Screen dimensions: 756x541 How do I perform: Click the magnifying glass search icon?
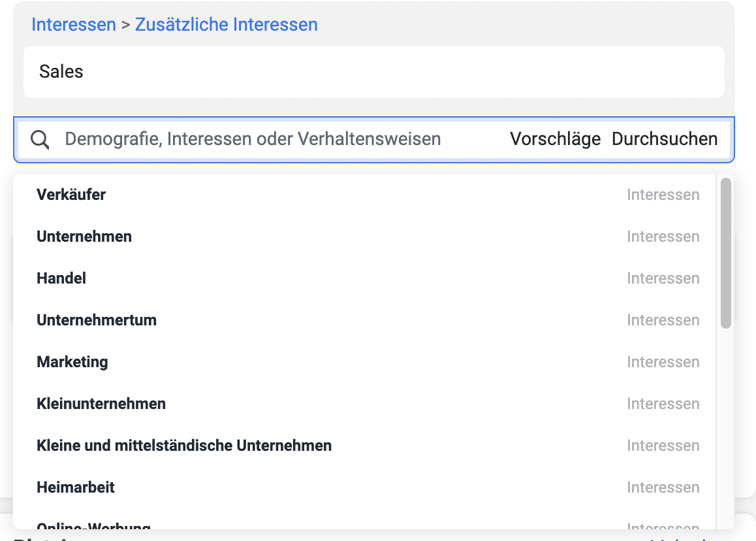[x=40, y=139]
